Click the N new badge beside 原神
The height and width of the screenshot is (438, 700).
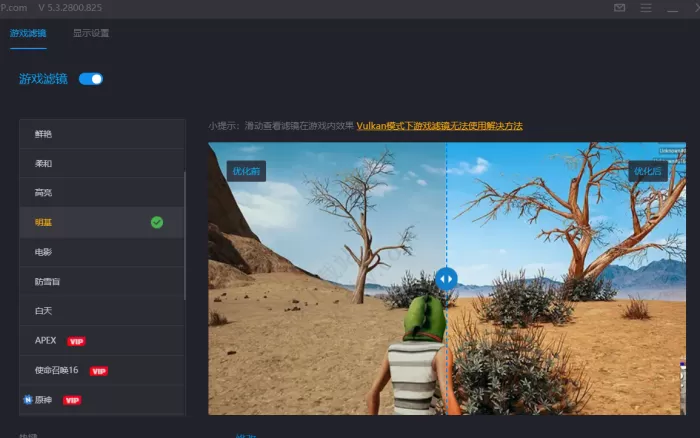[x=28, y=400]
